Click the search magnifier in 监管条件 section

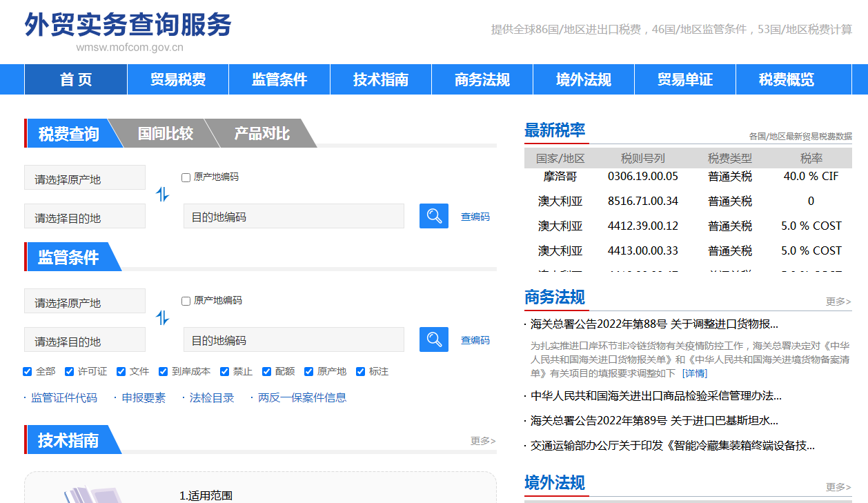tap(433, 339)
